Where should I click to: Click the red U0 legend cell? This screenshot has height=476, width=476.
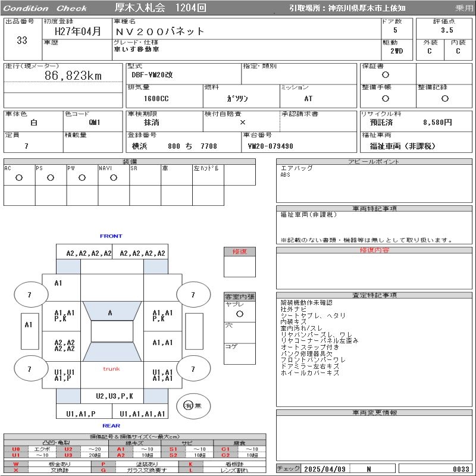click(x=16, y=449)
